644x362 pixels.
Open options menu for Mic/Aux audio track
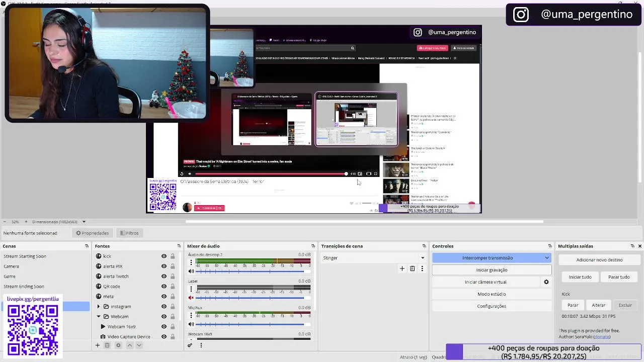pyautogui.click(x=191, y=315)
